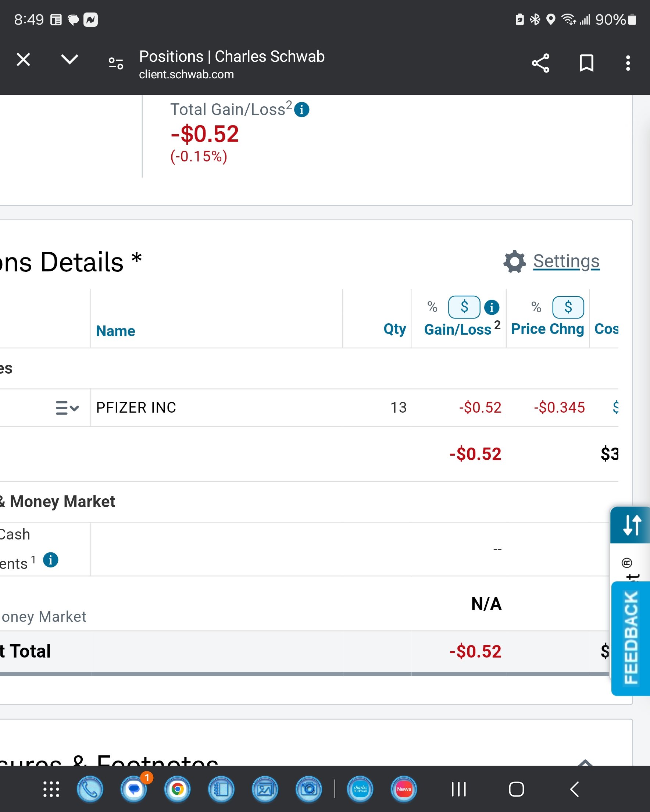Viewport: 650px width, 812px height.
Task: Sort by Qty column header
Action: coord(395,329)
